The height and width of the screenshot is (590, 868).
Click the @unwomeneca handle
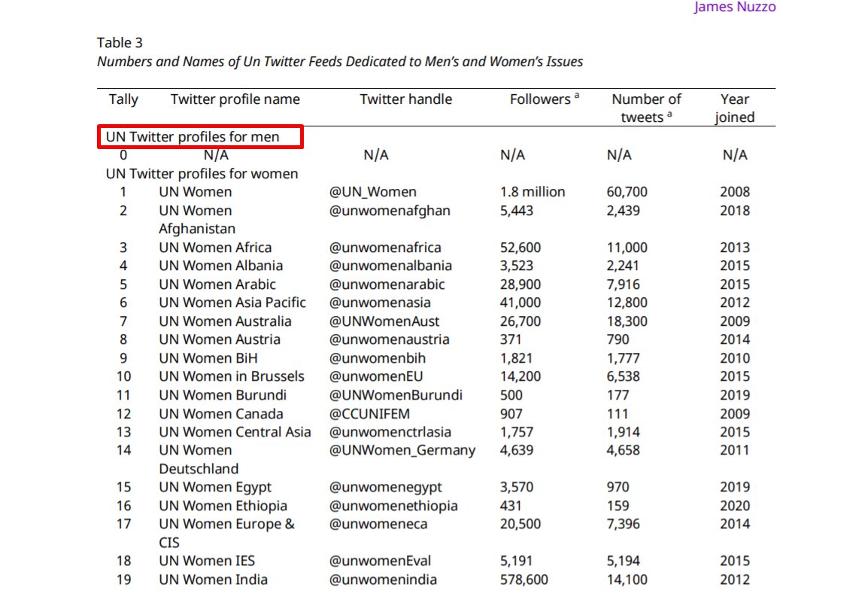coord(378,525)
